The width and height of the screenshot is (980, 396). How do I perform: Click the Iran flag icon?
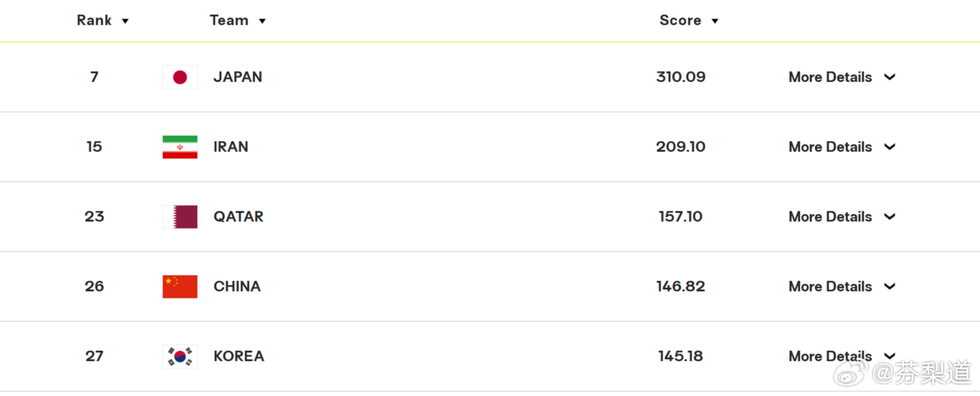[180, 147]
